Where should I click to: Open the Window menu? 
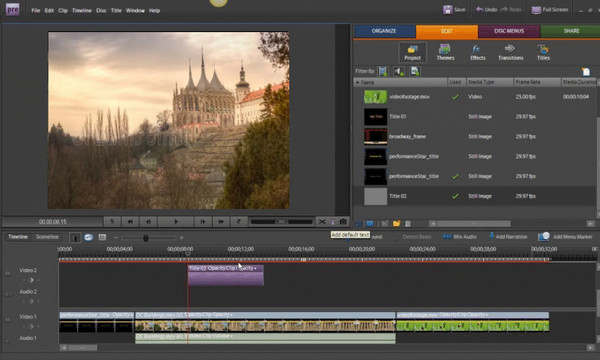coord(135,10)
